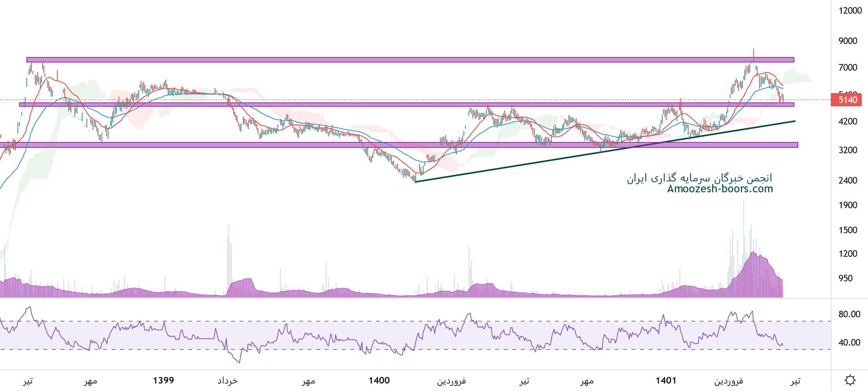The image size is (868, 391).
Task: Open the Amoozesh-boors.com watermark link
Action: tap(720, 189)
